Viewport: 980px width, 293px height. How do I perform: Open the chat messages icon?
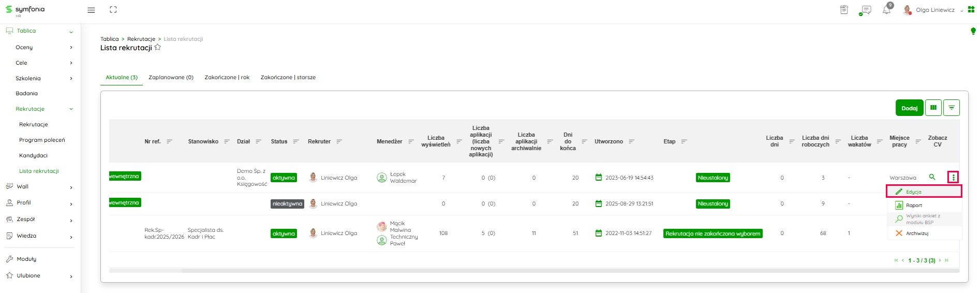click(x=866, y=10)
